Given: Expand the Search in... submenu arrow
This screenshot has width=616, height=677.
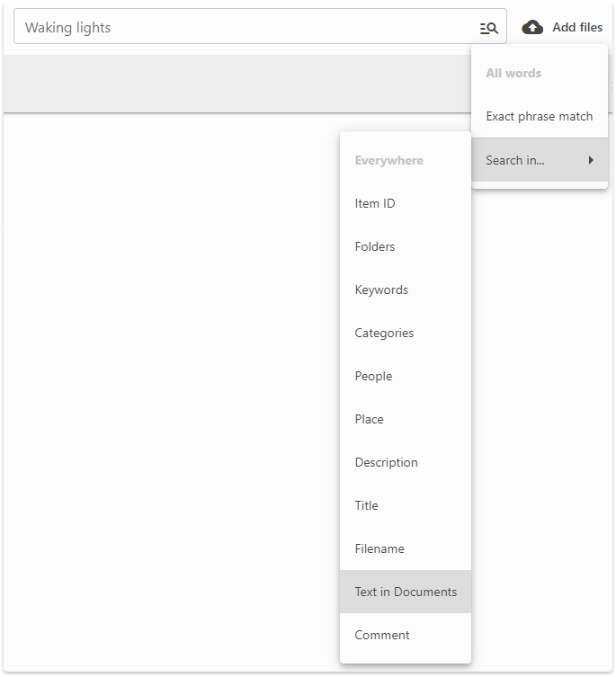Looking at the screenshot, I should pyautogui.click(x=591, y=160).
